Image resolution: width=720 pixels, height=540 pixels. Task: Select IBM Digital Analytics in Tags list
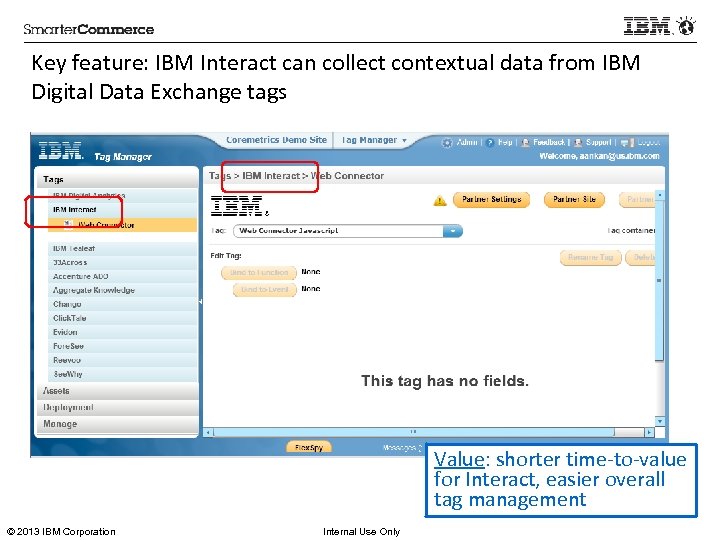pyautogui.click(x=123, y=196)
